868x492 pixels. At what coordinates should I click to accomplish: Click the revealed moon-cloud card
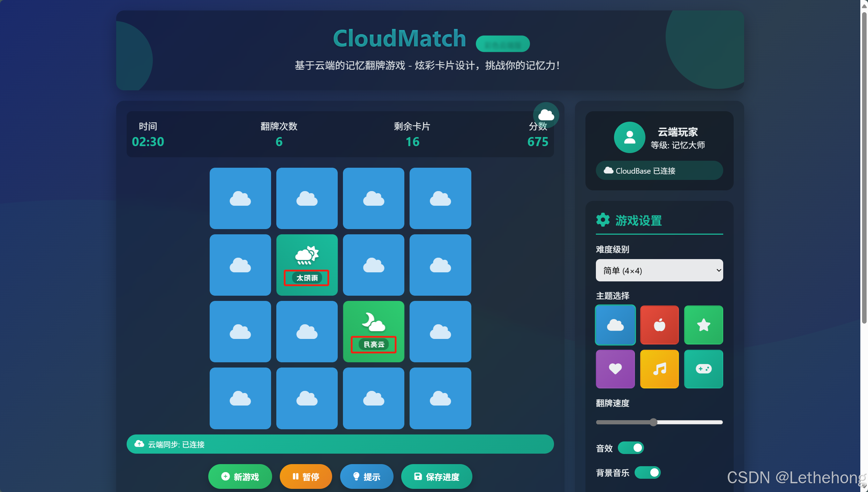click(373, 331)
